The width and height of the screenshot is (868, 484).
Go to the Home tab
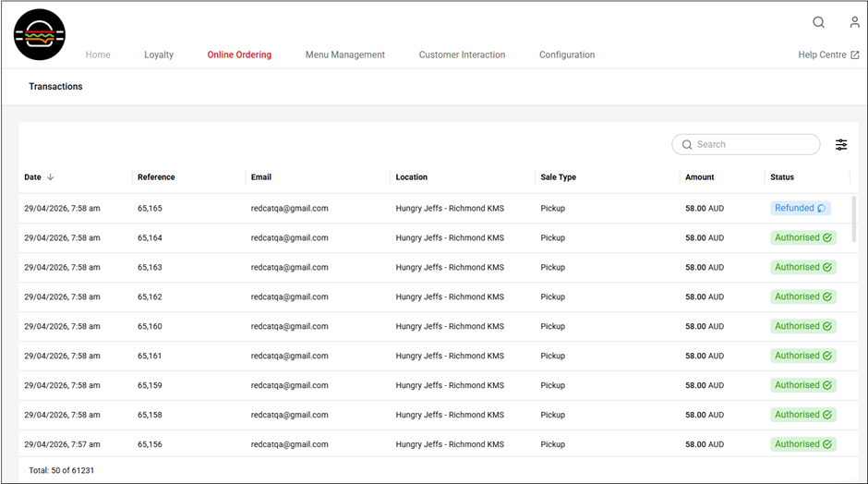pos(98,55)
